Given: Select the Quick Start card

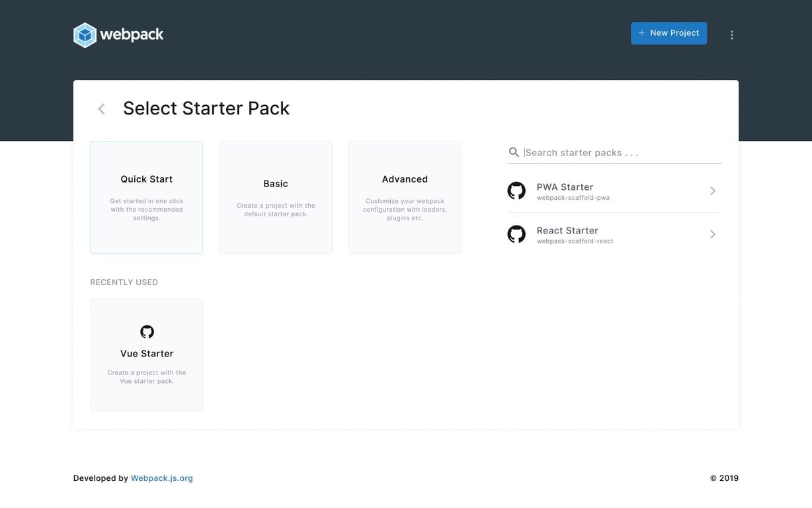Looking at the screenshot, I should coord(146,196).
